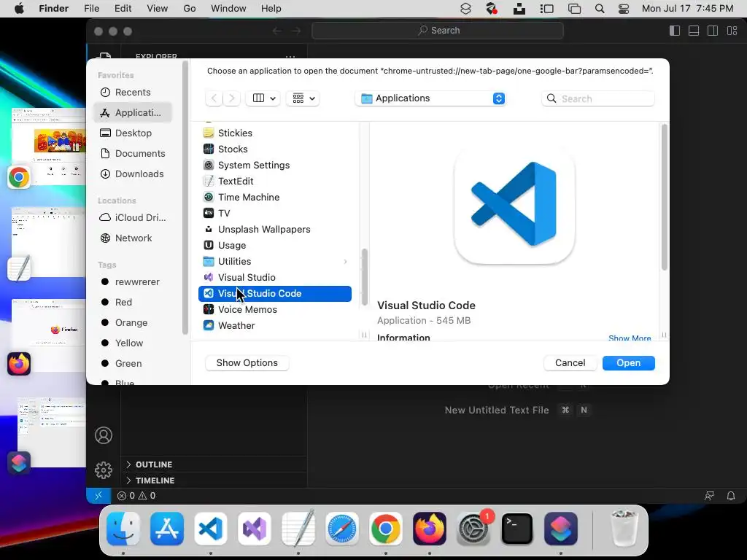The width and height of the screenshot is (747, 560).
Task: Select Visual Studio in the application list
Action: click(275, 277)
